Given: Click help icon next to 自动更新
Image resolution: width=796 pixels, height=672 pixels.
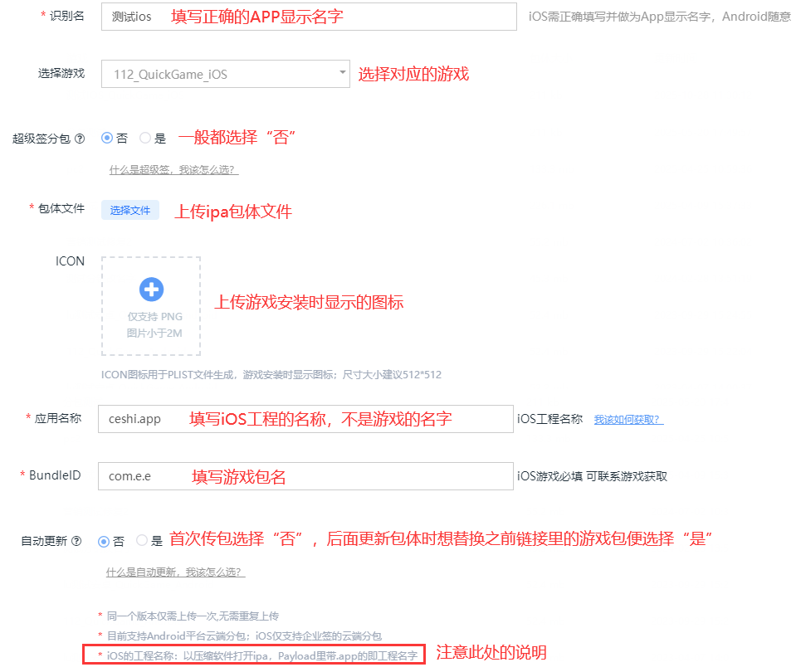Looking at the screenshot, I should (76, 541).
